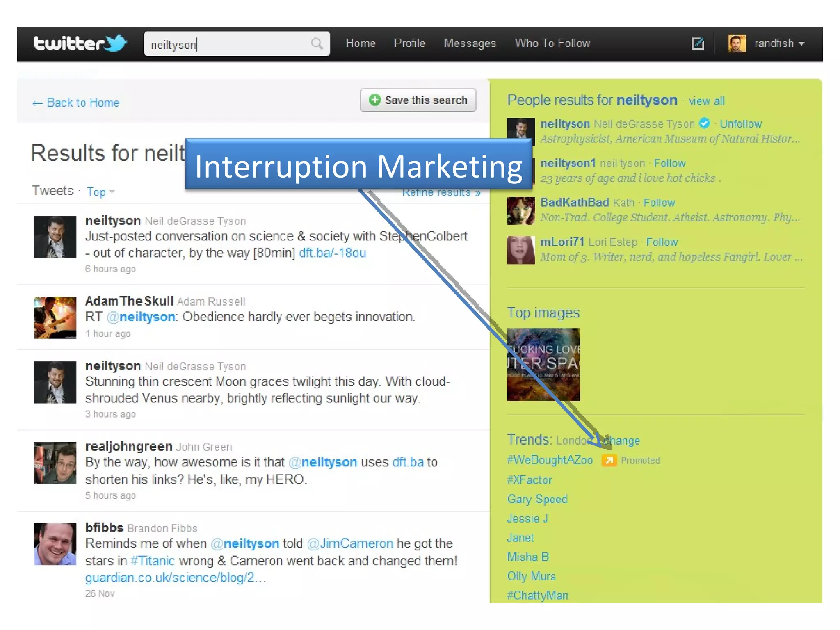Open bfibbs username link

pyautogui.click(x=104, y=527)
